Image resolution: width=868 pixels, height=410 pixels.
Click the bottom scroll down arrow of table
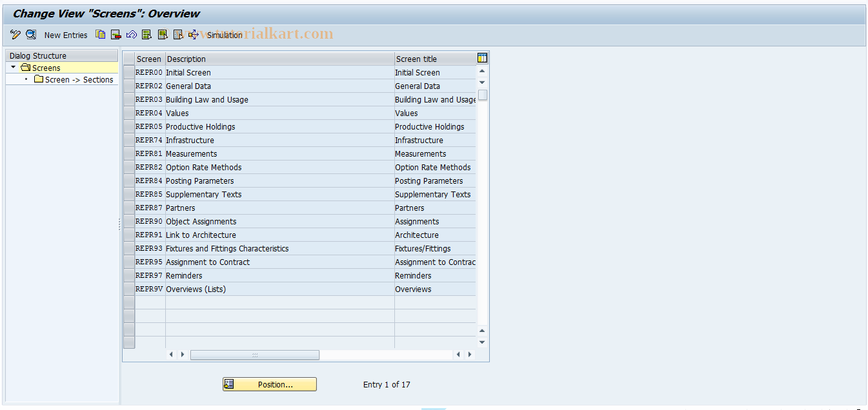[482, 342]
